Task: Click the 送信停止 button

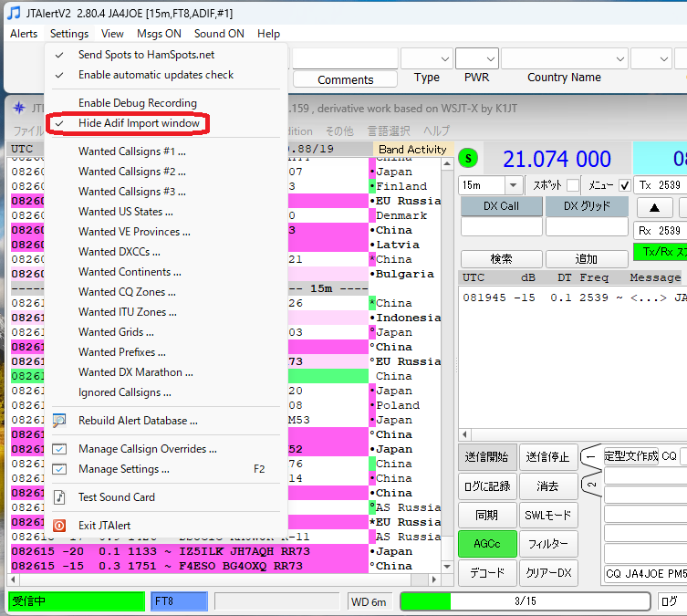Action: click(548, 457)
